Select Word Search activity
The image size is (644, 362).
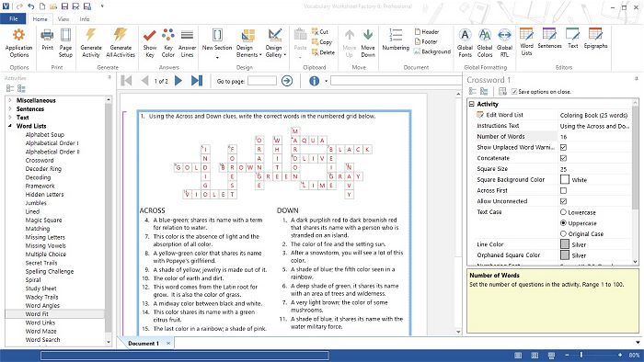point(42,339)
